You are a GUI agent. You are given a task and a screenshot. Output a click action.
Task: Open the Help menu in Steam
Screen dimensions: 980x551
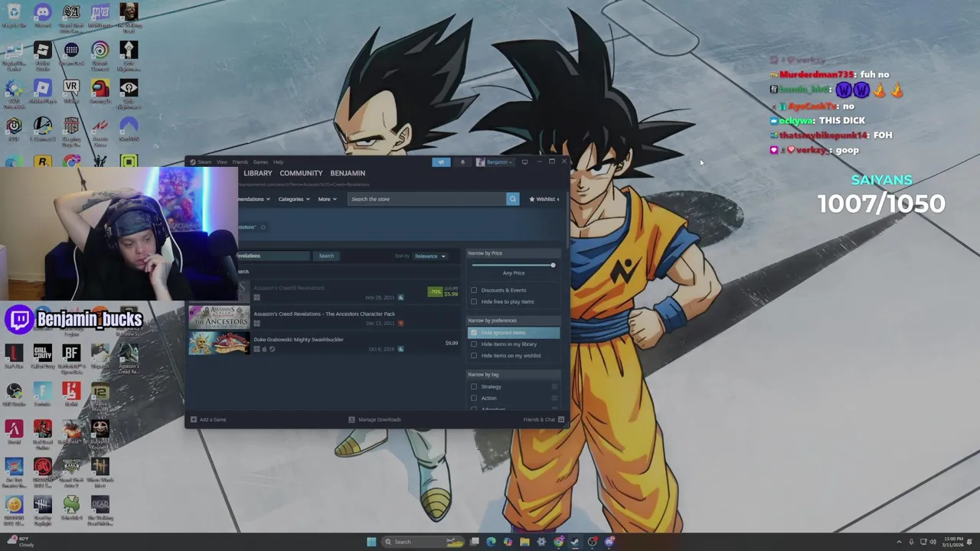pyautogui.click(x=278, y=162)
